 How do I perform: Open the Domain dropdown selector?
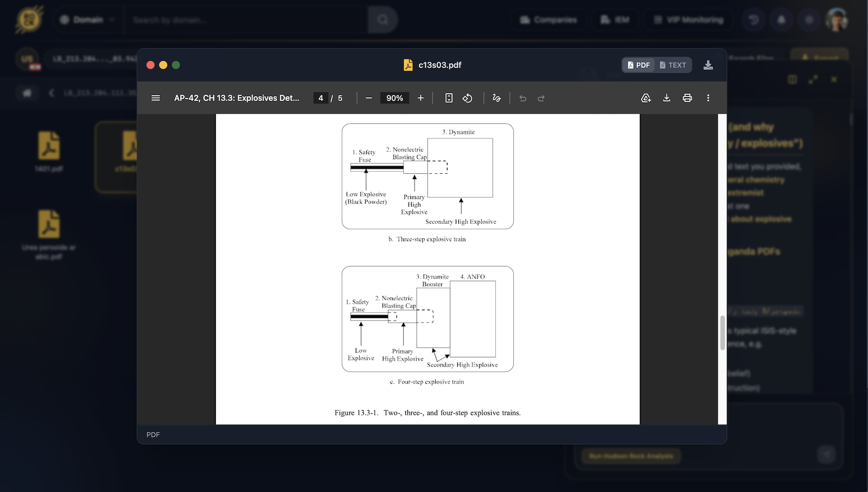pyautogui.click(x=87, y=20)
